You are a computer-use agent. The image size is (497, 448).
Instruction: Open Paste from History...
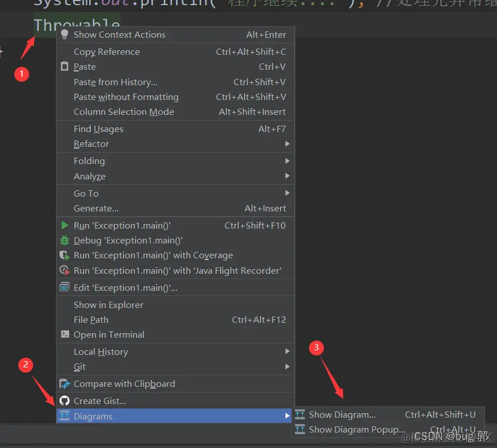[175, 82]
